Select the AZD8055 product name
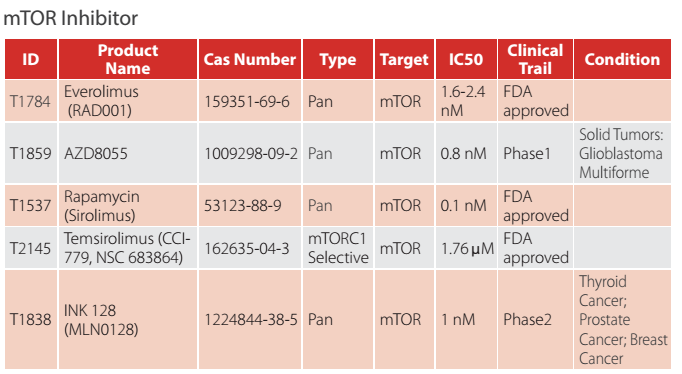 pyautogui.click(x=96, y=154)
